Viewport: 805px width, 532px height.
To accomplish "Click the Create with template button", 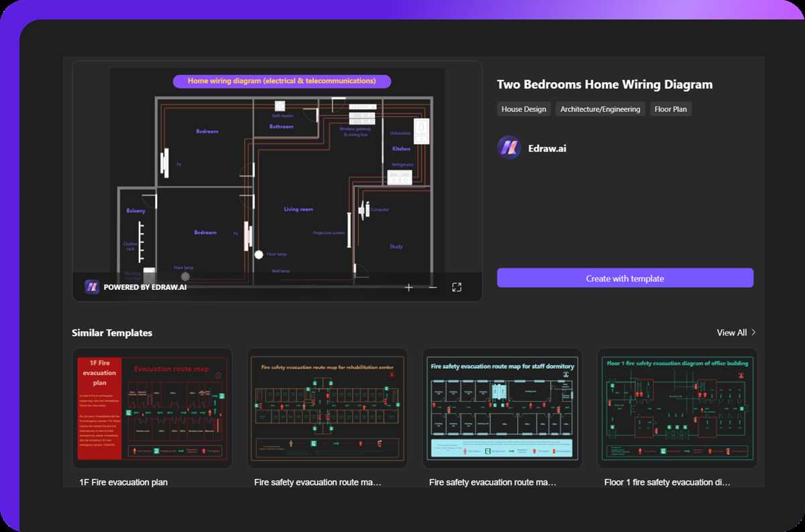I will coord(625,278).
